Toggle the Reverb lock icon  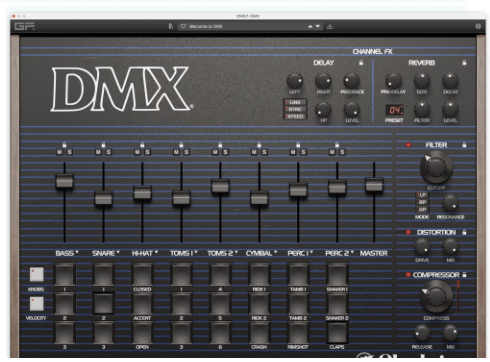pyautogui.click(x=464, y=62)
